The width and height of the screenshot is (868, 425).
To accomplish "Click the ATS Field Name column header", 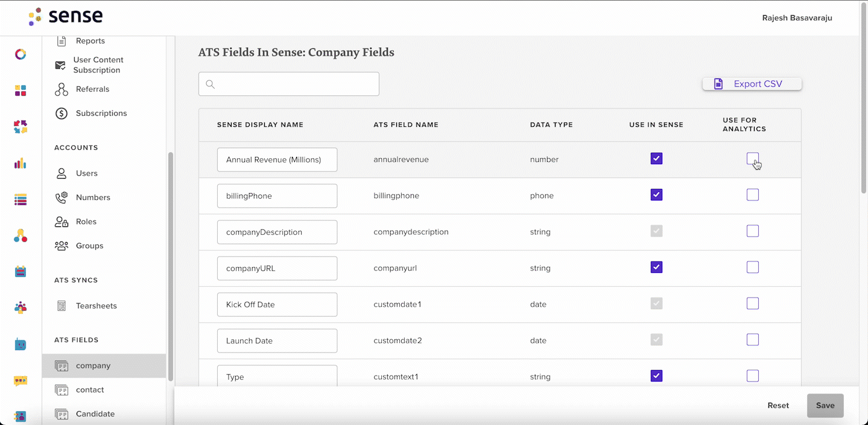I will pyautogui.click(x=406, y=125).
